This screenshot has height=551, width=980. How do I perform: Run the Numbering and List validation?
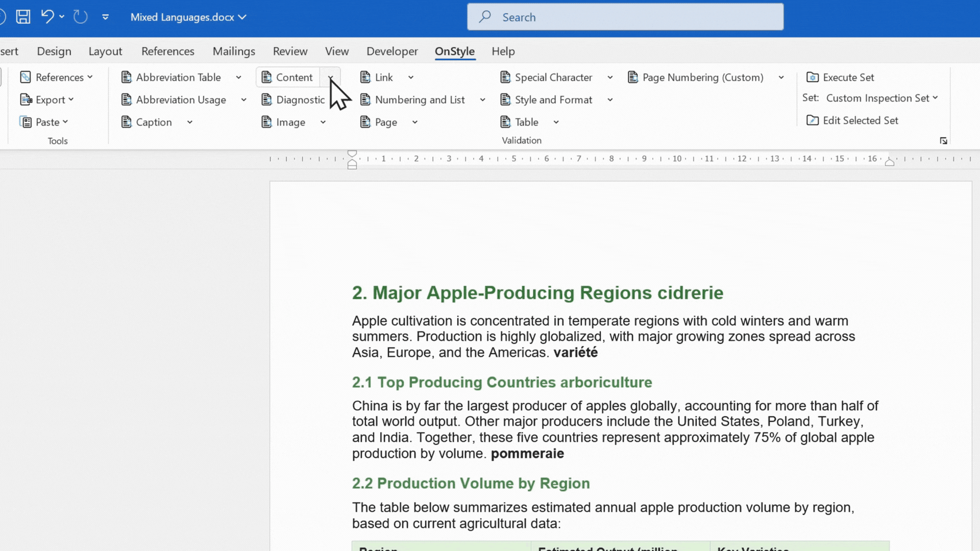point(413,99)
